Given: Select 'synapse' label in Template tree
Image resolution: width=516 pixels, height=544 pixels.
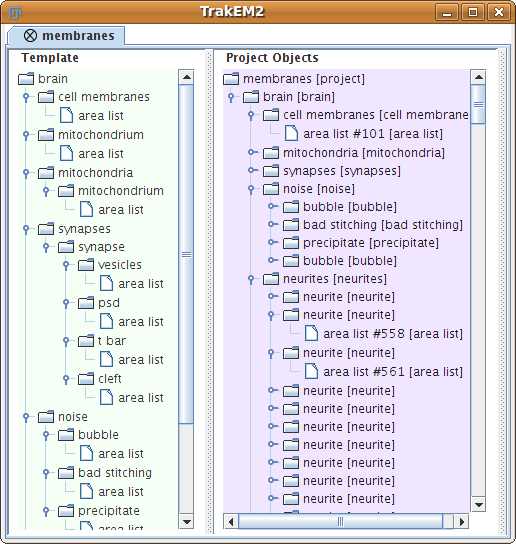Looking at the screenshot, I should (101, 247).
